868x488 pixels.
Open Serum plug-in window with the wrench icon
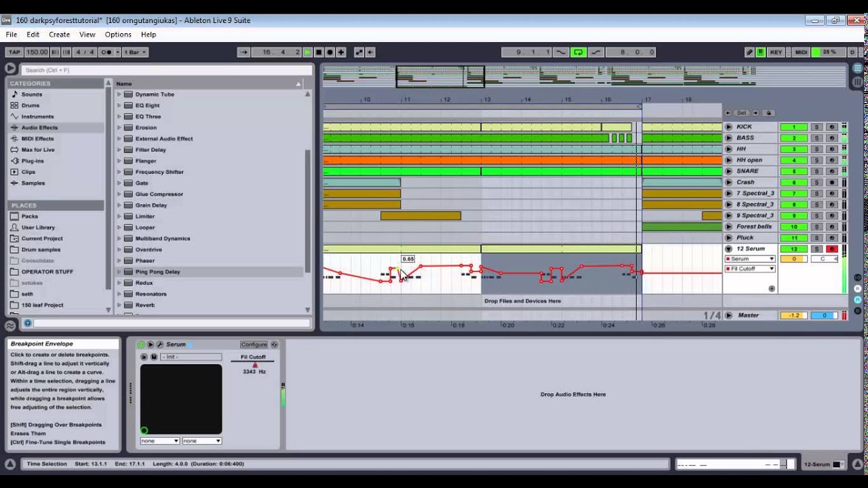click(160, 344)
